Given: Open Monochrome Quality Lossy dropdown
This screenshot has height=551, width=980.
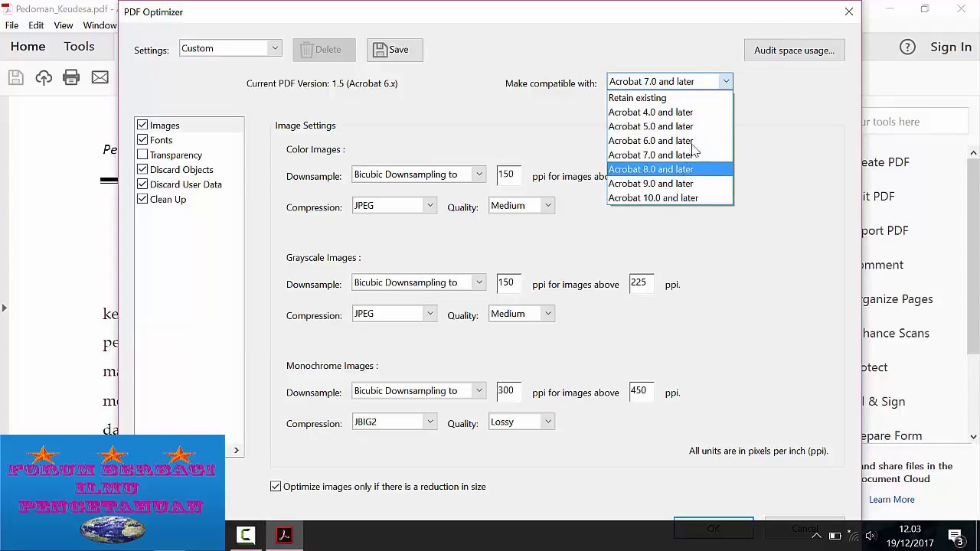Looking at the screenshot, I should 521,422.
